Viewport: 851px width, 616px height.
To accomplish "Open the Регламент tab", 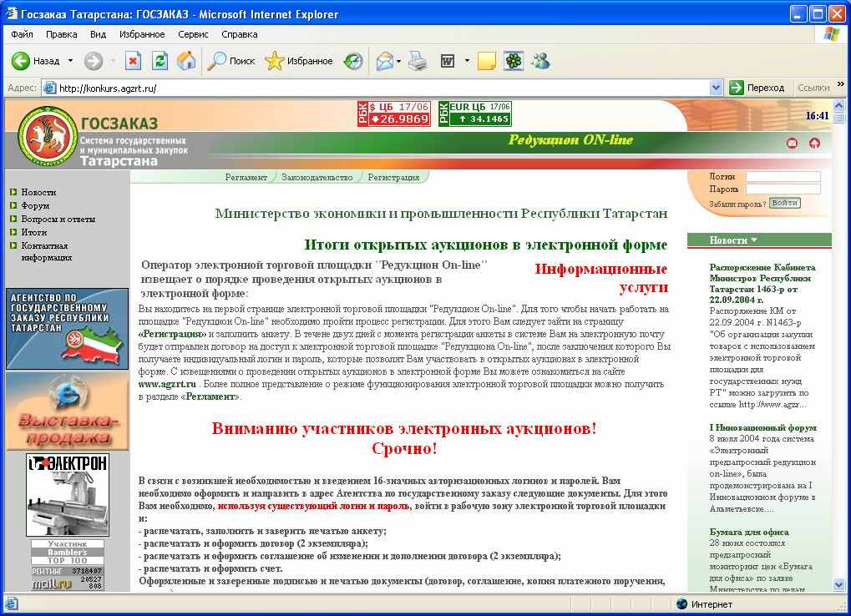I will point(246,177).
